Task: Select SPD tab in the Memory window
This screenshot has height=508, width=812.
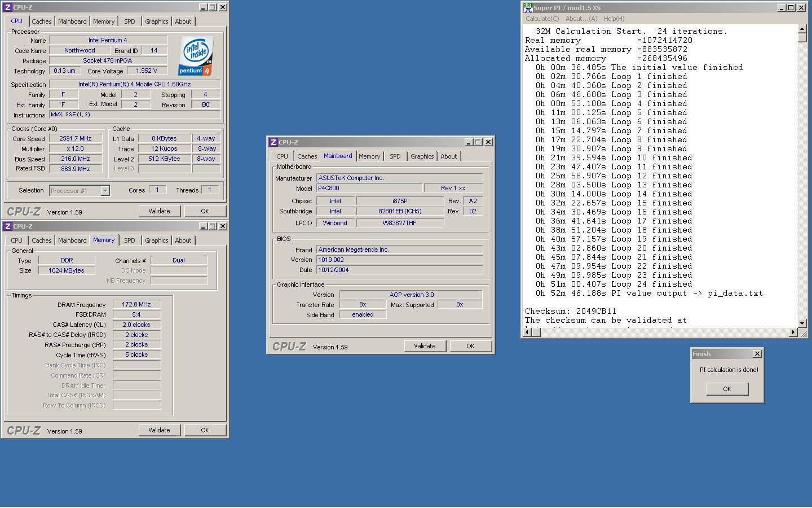Action: point(129,240)
